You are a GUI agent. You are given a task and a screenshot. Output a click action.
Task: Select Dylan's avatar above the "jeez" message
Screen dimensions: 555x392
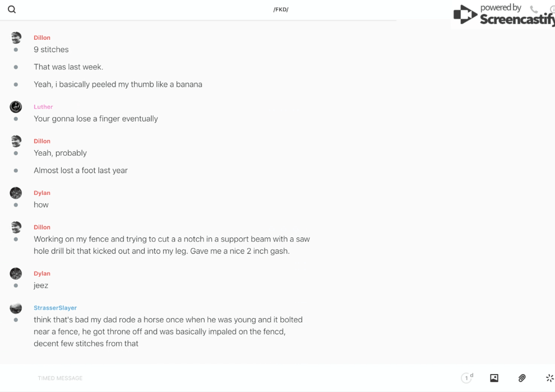pyautogui.click(x=16, y=274)
